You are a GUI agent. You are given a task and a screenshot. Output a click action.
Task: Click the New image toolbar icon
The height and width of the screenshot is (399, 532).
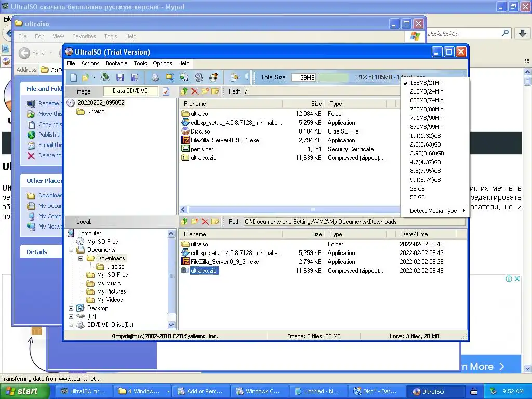click(x=73, y=77)
